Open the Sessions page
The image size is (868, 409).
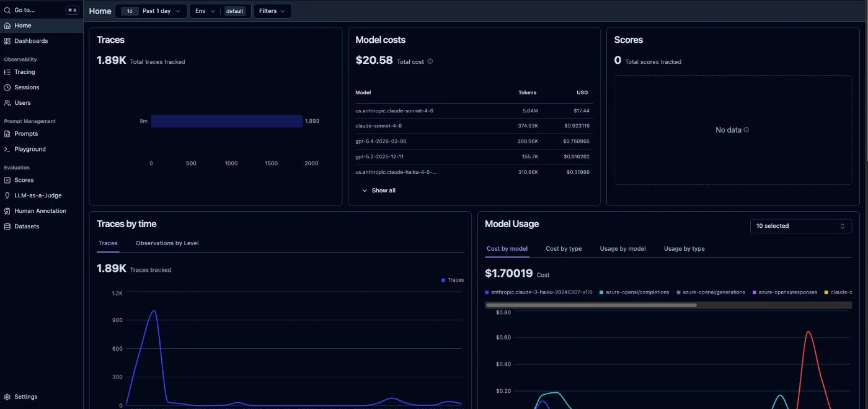pos(42,88)
